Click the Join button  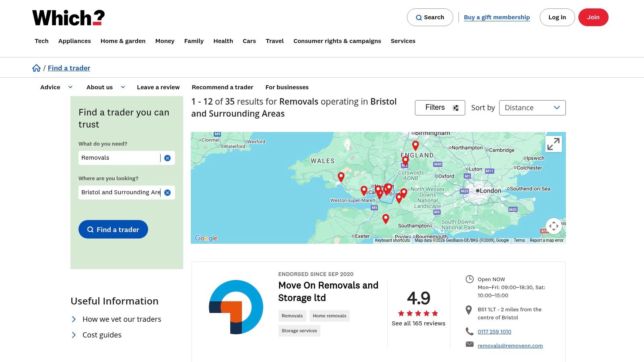tap(593, 17)
